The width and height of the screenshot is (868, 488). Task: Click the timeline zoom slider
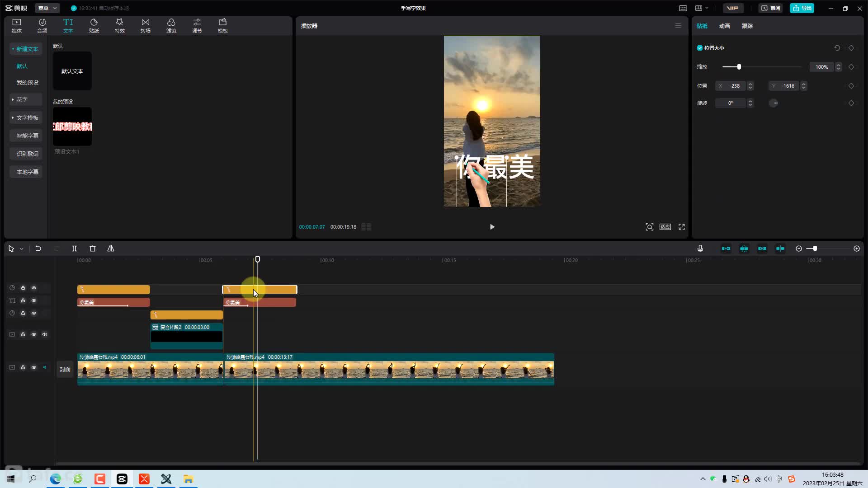coord(828,249)
